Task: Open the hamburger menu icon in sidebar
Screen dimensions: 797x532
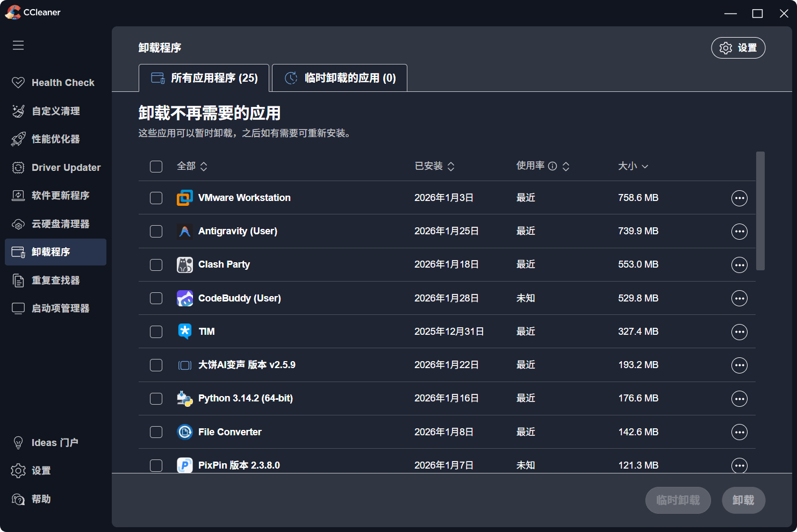Action: pos(18,45)
